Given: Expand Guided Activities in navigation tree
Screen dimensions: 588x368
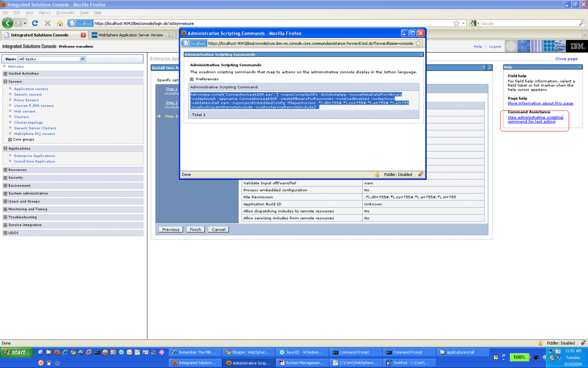Looking at the screenshot, I should tap(6, 74).
